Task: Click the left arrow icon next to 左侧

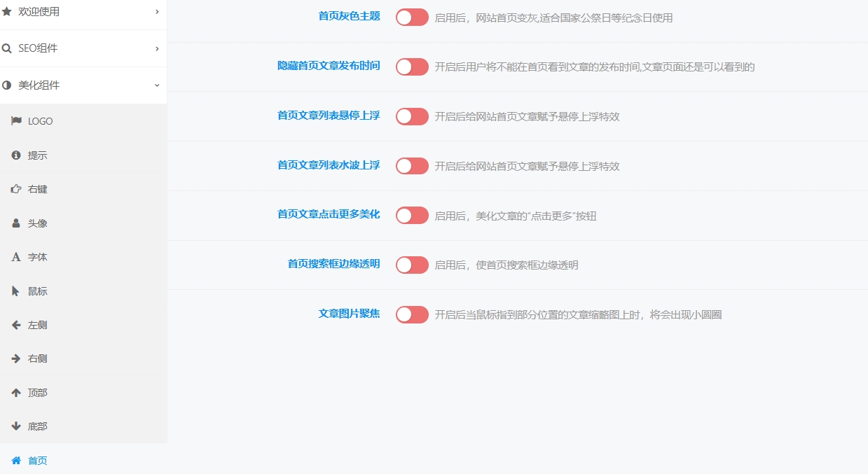Action: pyautogui.click(x=16, y=325)
